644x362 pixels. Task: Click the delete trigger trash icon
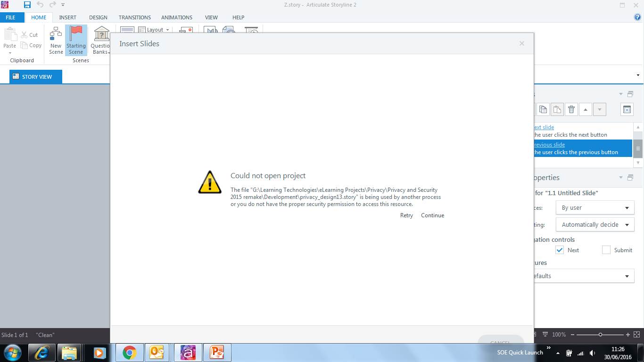pos(571,109)
